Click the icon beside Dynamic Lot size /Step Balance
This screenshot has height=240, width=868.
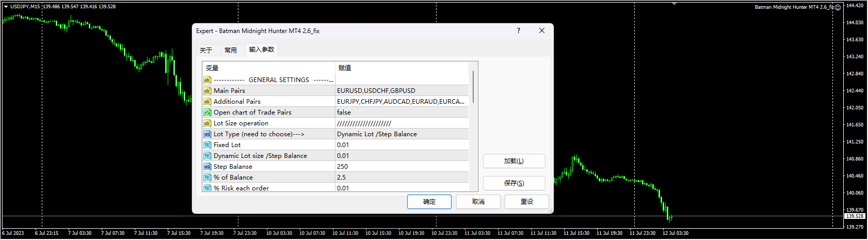[x=207, y=156]
